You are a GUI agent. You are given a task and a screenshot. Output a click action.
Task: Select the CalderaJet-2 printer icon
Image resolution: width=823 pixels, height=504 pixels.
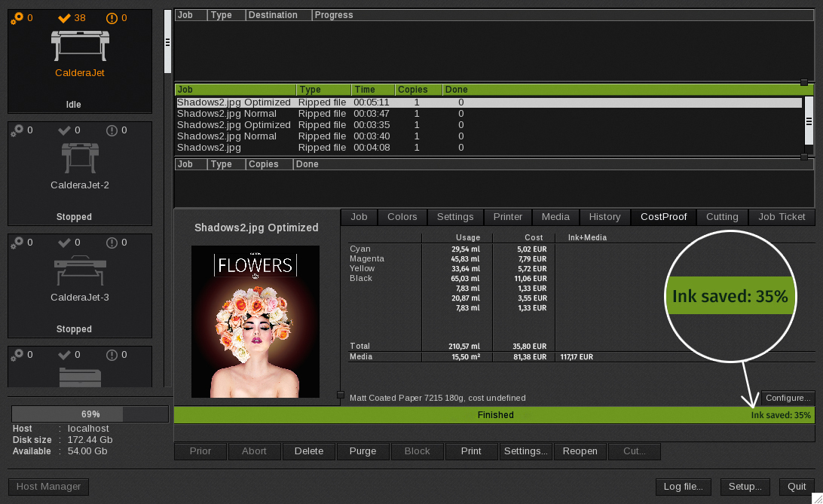pyautogui.click(x=80, y=157)
